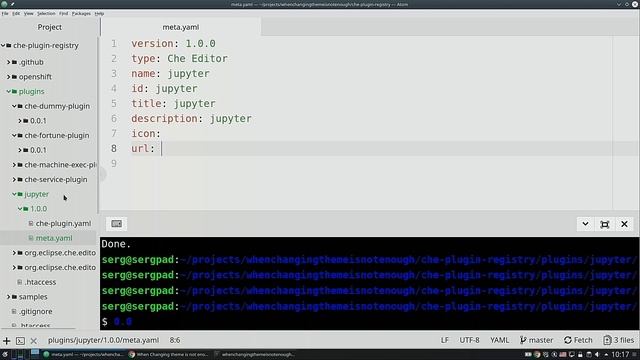Switch to meta.yaml Atom taskbar entry

[83, 354]
